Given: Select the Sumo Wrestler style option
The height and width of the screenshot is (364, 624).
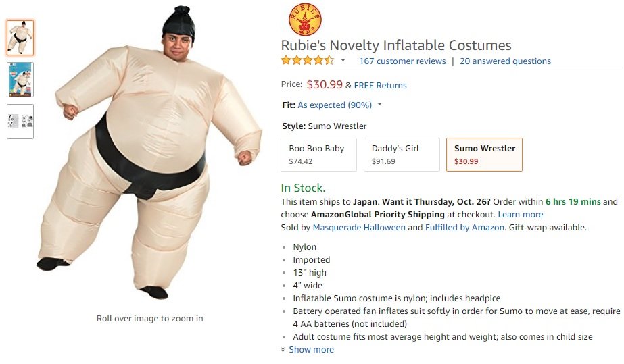Looking at the screenshot, I should tap(484, 155).
